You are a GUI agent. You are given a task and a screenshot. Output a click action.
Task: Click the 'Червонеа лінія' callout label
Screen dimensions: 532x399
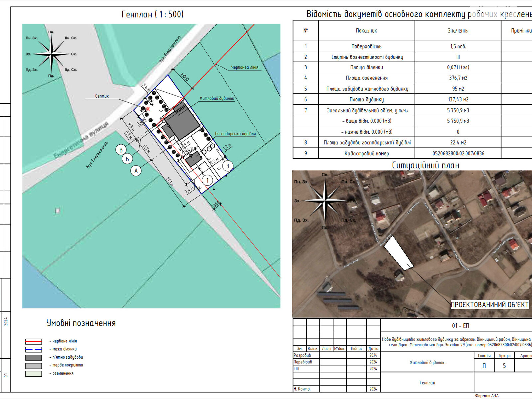tap(245, 67)
